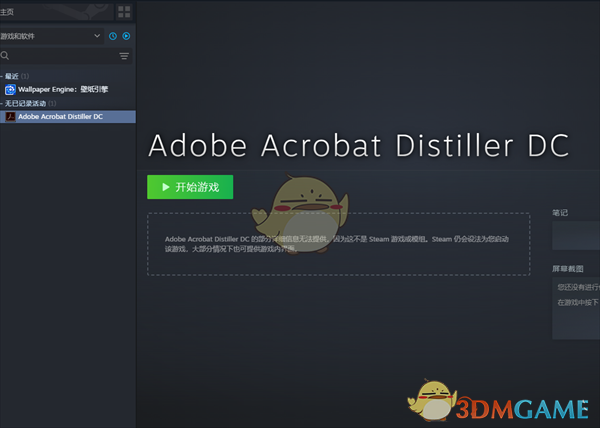Click the Wallpaper Engine app icon
The width and height of the screenshot is (600, 428).
click(10, 90)
